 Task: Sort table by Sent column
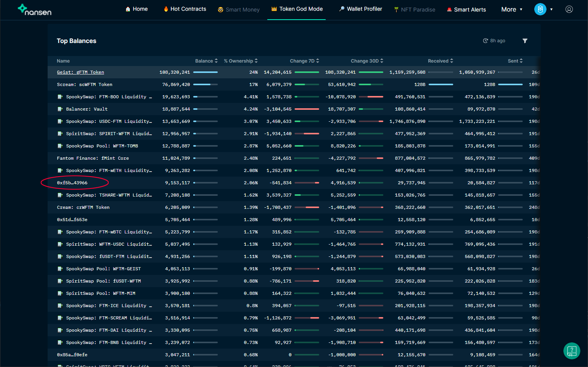(x=515, y=61)
